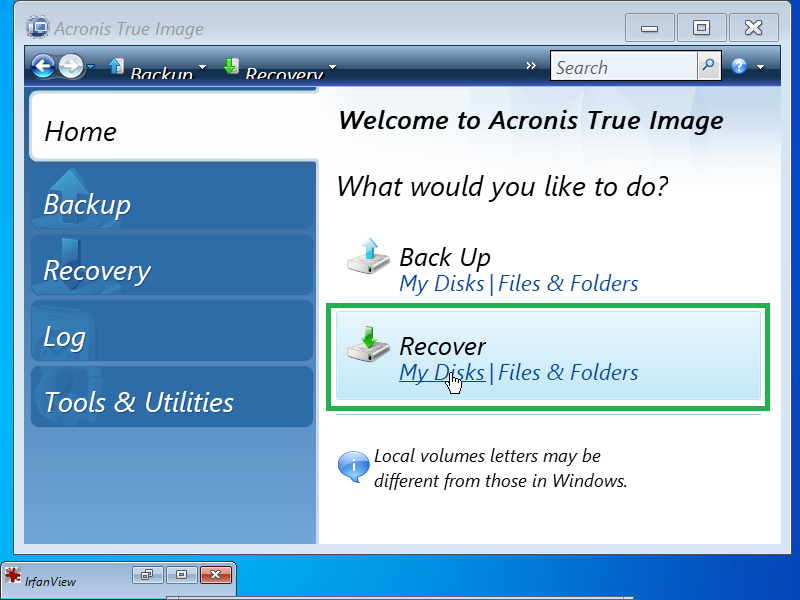Expand the Help dropdown arrow
The width and height of the screenshot is (800, 600).
761,67
